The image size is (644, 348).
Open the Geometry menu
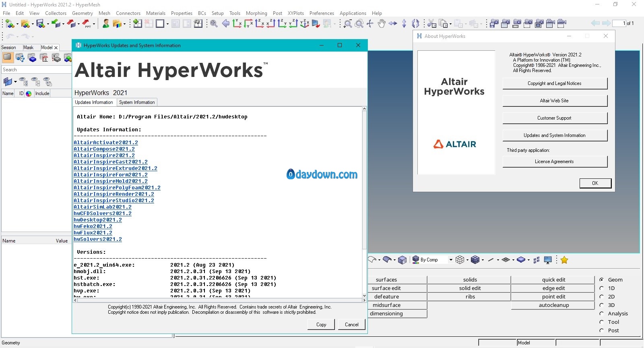point(83,13)
